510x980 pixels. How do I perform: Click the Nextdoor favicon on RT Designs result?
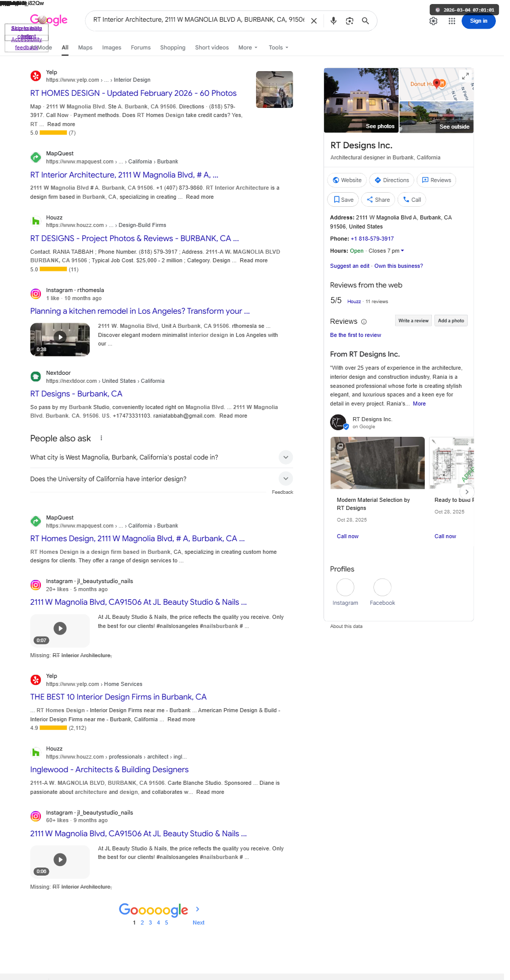(x=36, y=376)
